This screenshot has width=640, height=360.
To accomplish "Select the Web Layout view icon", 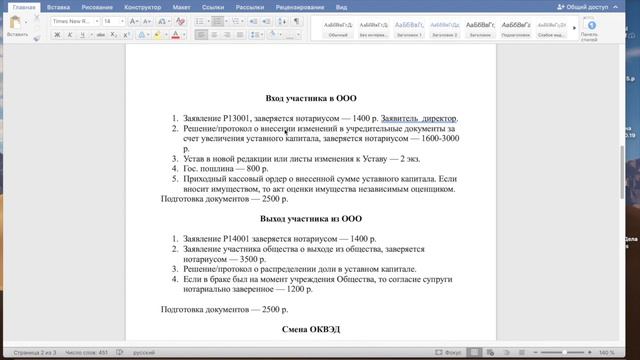I will (491, 352).
